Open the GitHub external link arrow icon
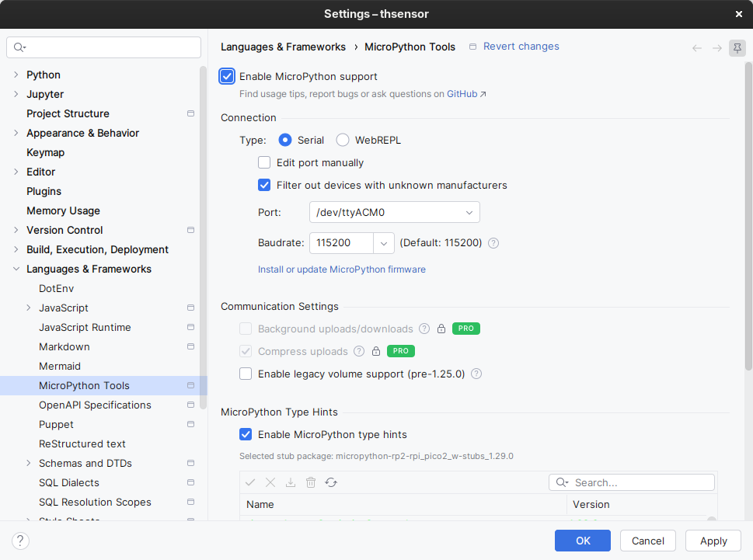753x560 pixels. click(483, 94)
